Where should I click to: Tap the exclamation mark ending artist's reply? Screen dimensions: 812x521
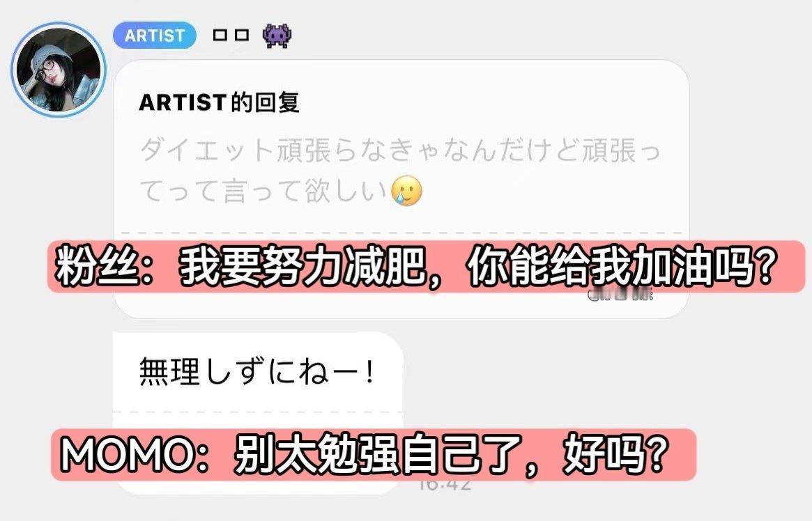tap(369, 372)
